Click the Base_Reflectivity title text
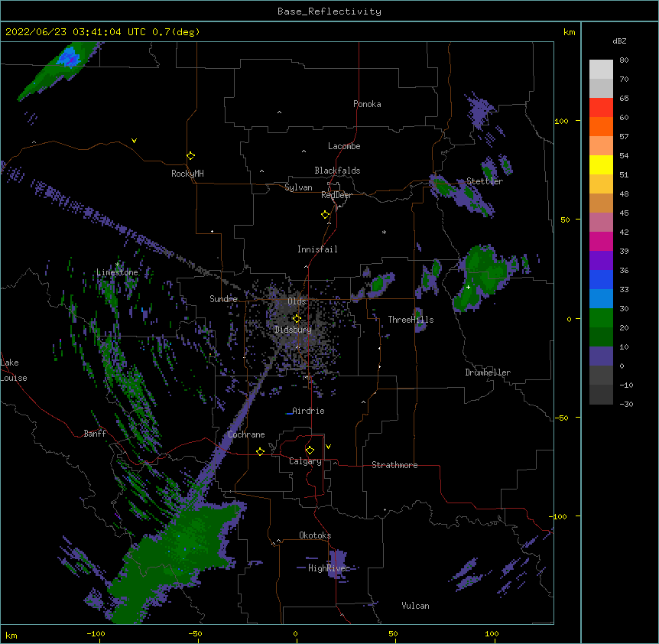 point(329,11)
